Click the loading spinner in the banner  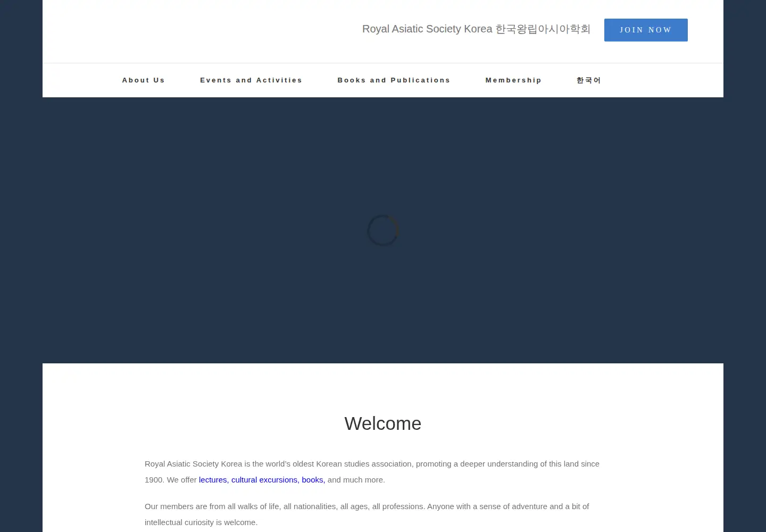point(383,230)
